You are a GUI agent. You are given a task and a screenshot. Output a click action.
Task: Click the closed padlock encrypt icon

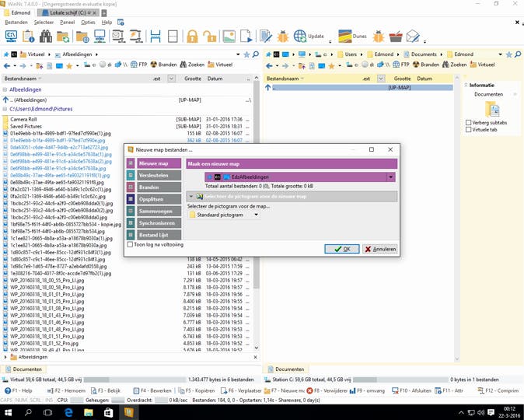(192, 36)
